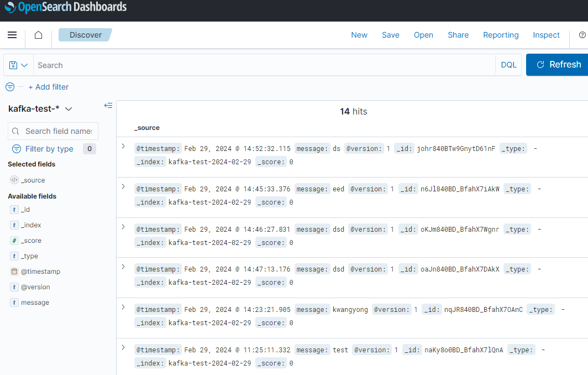Viewport: 588px width, 375px height.
Task: Select the message field under Available fields
Action: pos(34,302)
